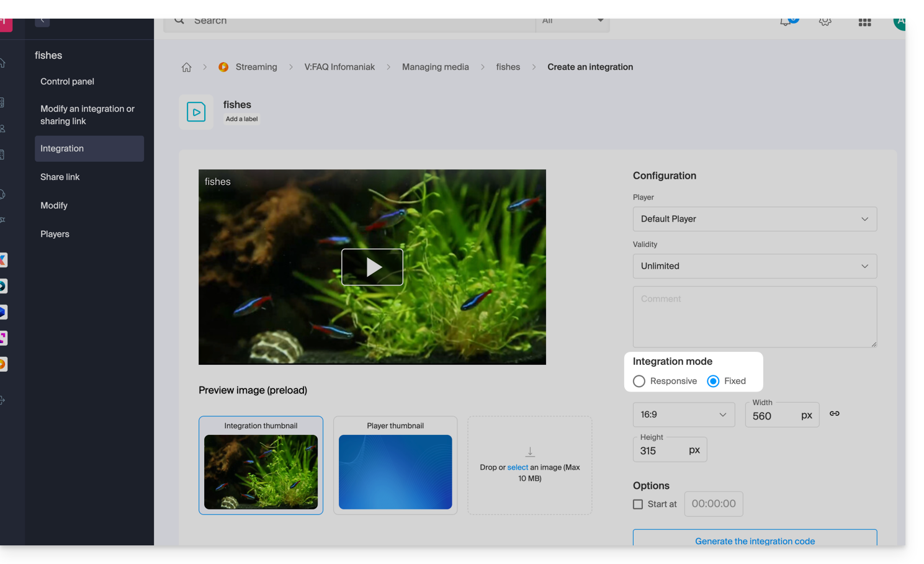The image size is (924, 564).
Task: Expand the Default Player dropdown
Action: pos(755,219)
